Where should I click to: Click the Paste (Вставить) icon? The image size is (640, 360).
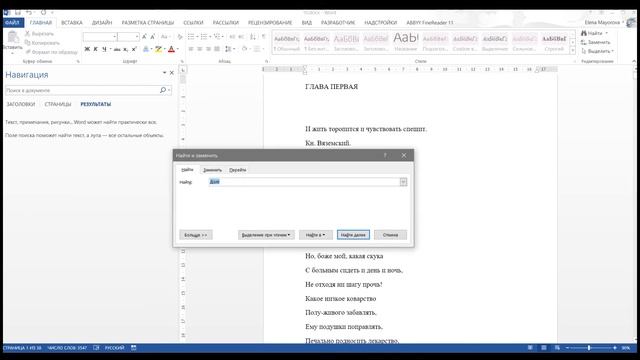[x=13, y=37]
